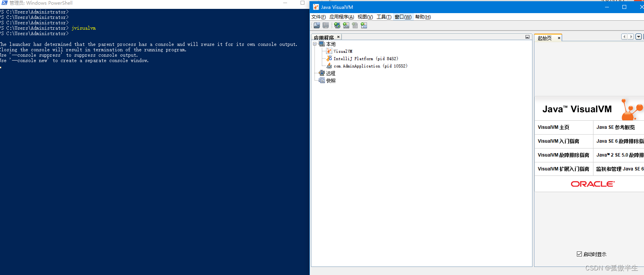
Task: Toggle the 启动时显示 checkbox
Action: [579, 254]
